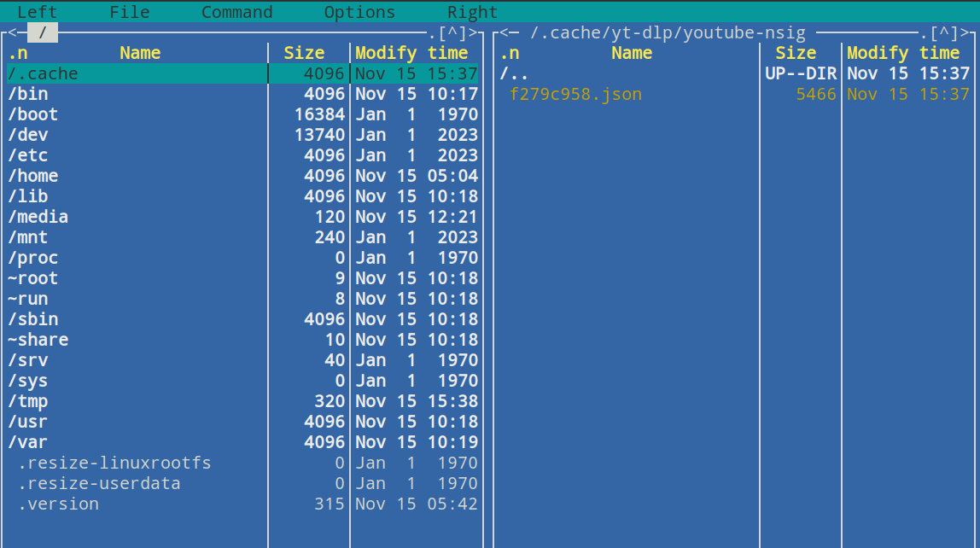Sort right panel by Name column
The image size is (980, 548).
[x=632, y=53]
